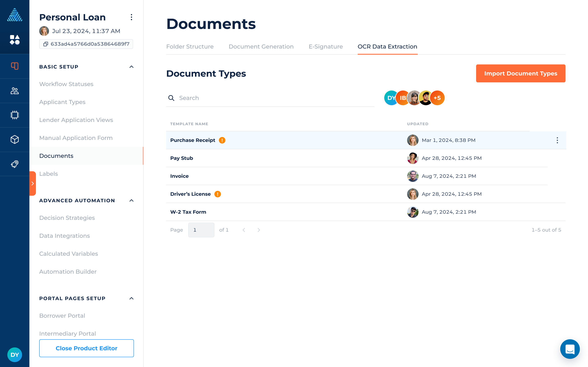
Task: Click Import Document Types button
Action: point(520,73)
